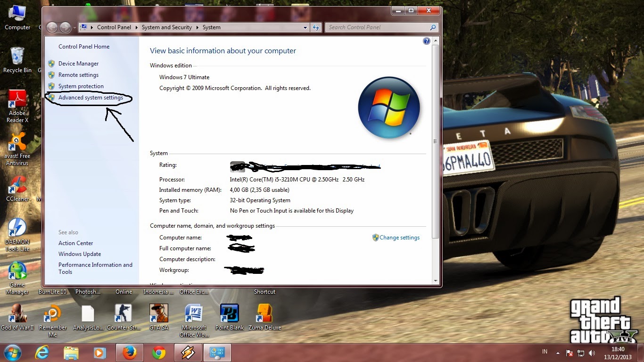Click the '4,00 GB (2,35 GB usable)' value

[260, 190]
